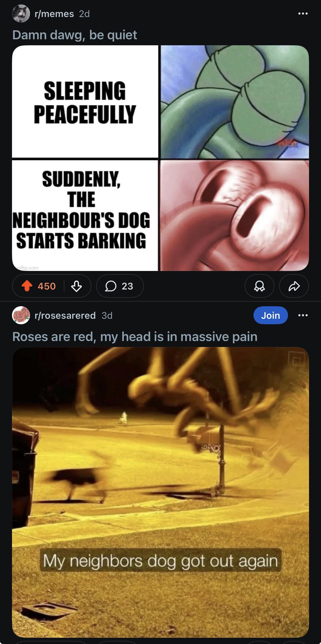The image size is (321, 644).
Task: Open r/memes post options menu
Action: click(303, 14)
